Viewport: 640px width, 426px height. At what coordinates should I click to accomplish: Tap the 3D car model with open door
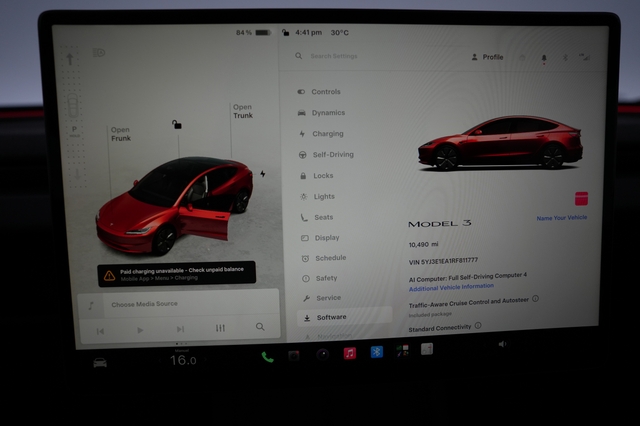tap(176, 206)
